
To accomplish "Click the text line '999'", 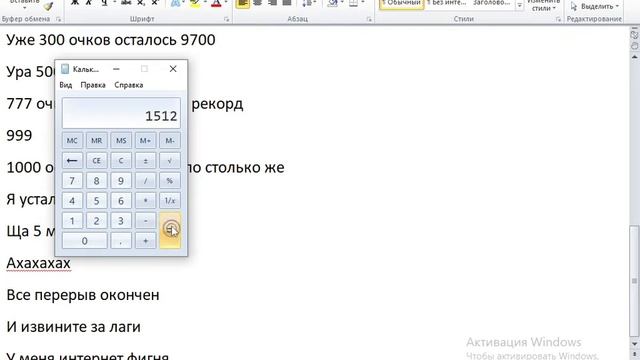I will 19,135.
